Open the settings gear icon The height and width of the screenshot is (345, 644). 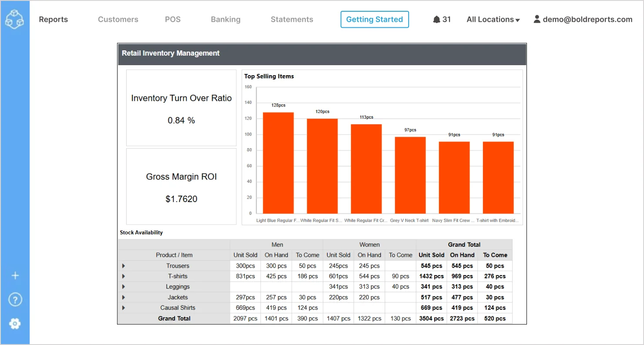click(15, 324)
